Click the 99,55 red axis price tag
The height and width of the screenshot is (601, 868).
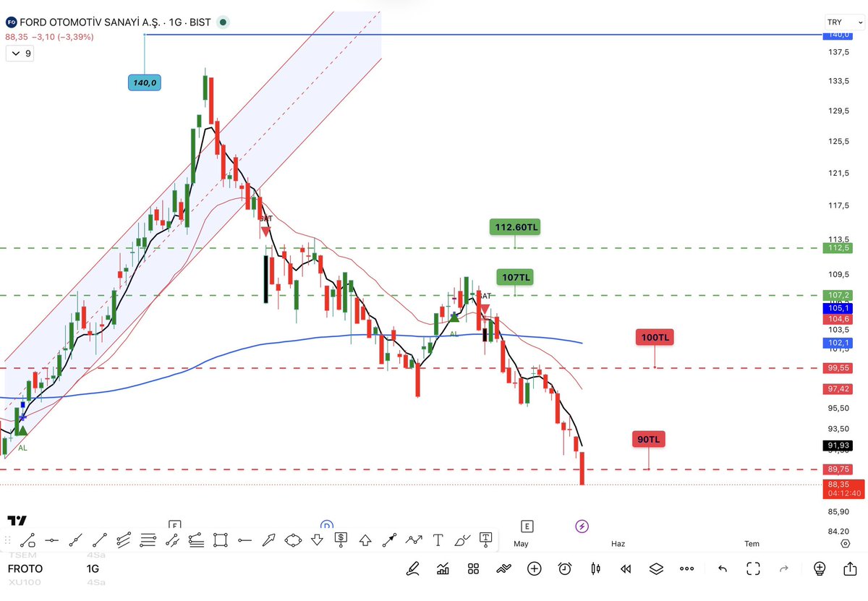click(x=839, y=367)
